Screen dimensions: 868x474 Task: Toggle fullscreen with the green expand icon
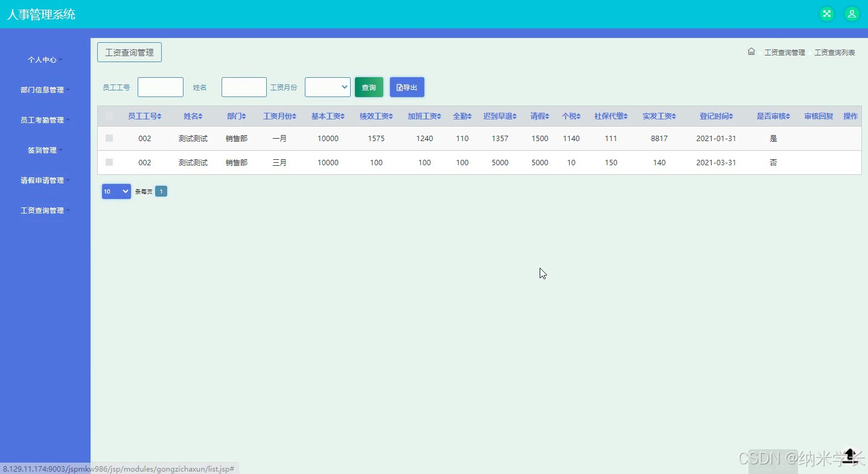[827, 14]
